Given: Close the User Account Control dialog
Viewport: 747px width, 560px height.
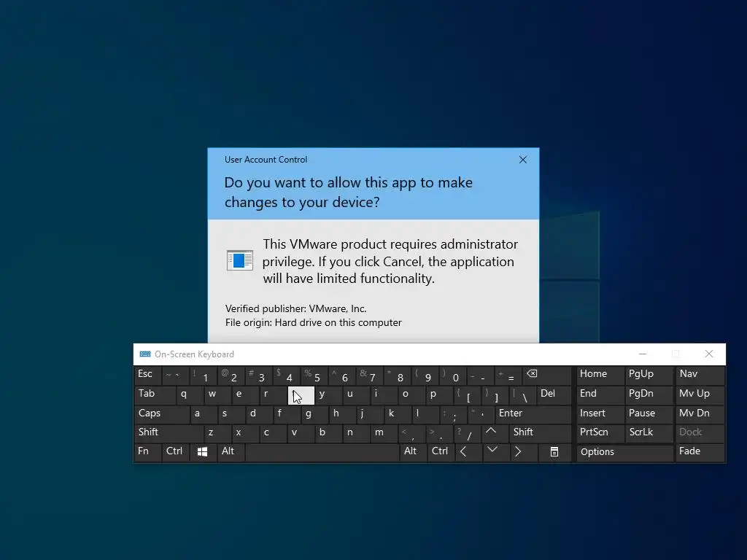Looking at the screenshot, I should [522, 160].
